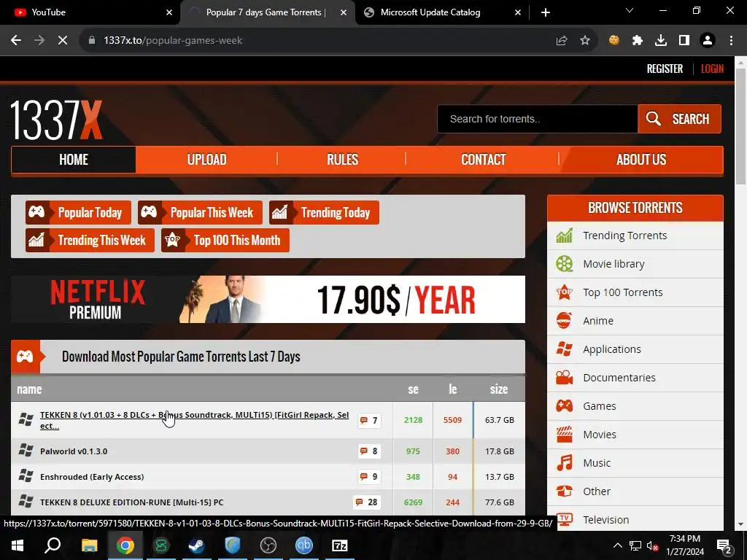
Task: Go to HOME in navigation bar
Action: pos(74,160)
